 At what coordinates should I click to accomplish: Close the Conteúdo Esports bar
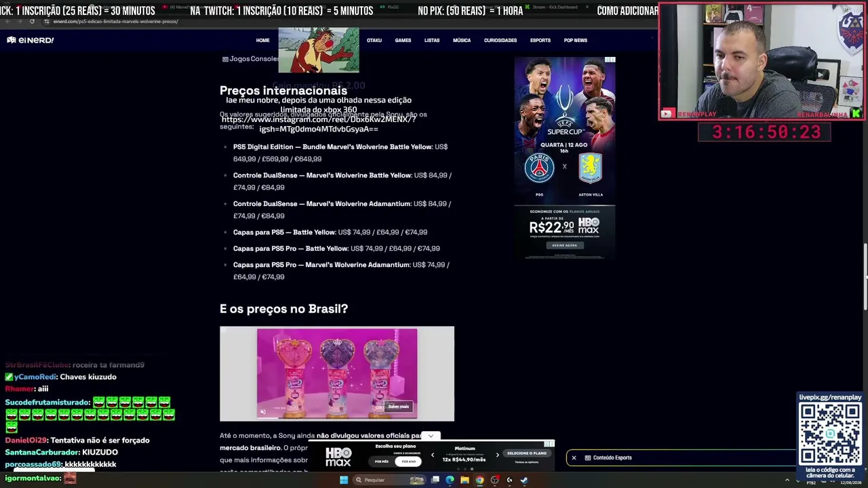click(574, 457)
